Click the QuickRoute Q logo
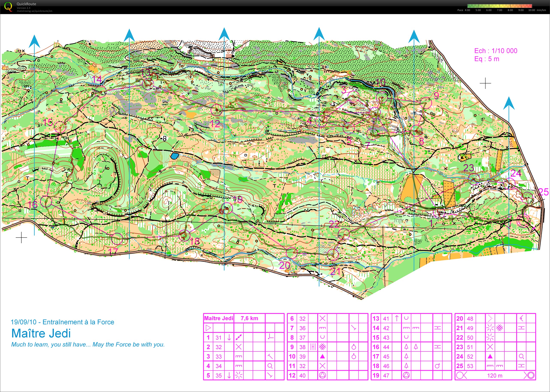Viewport: 550px width, 392px height. tap(8, 6)
